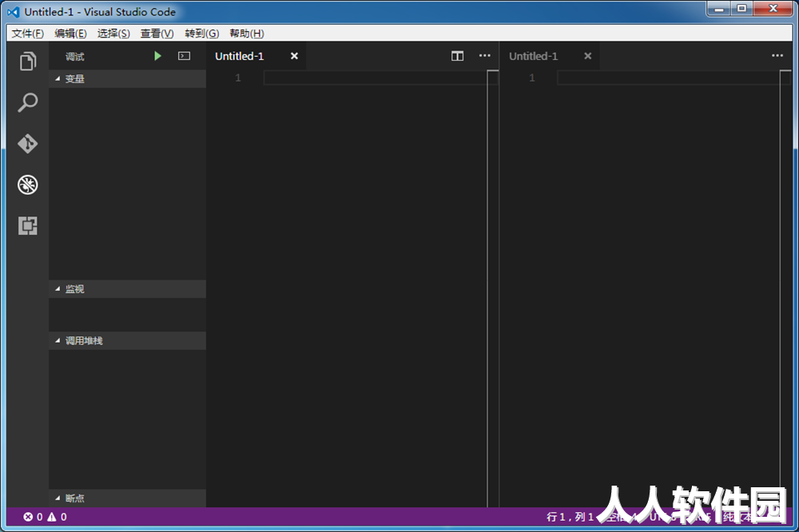This screenshot has width=799, height=532.
Task: Open the Git source control view
Action: pos(27,144)
